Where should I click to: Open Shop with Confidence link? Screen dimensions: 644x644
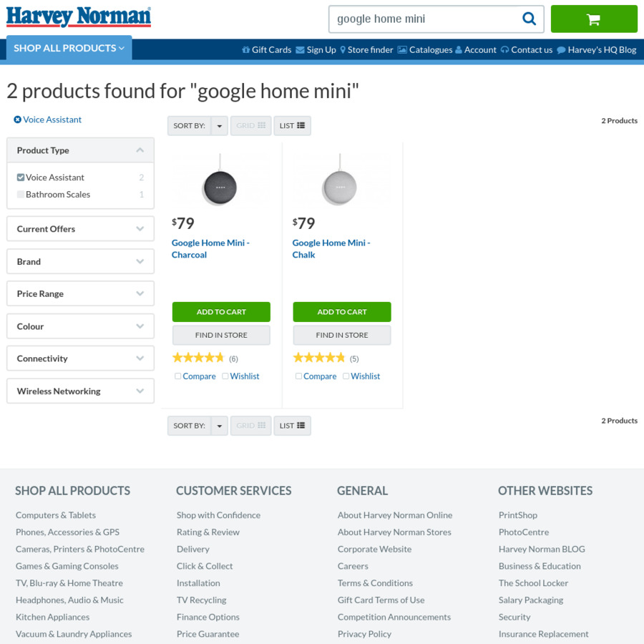[218, 515]
